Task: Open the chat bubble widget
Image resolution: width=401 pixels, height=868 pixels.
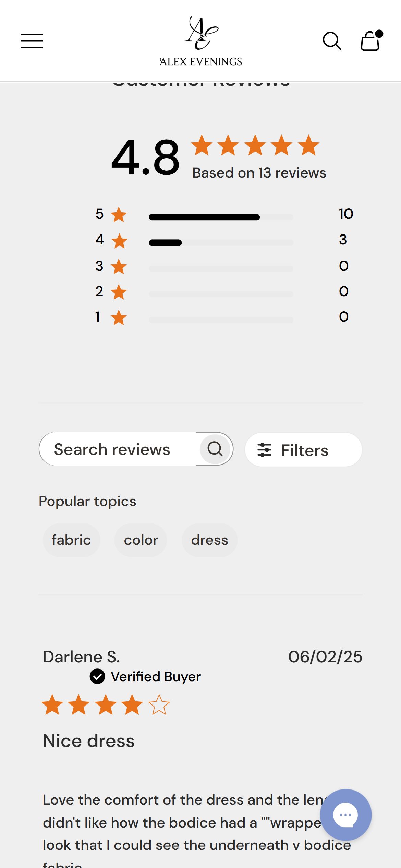Action: pyautogui.click(x=345, y=815)
